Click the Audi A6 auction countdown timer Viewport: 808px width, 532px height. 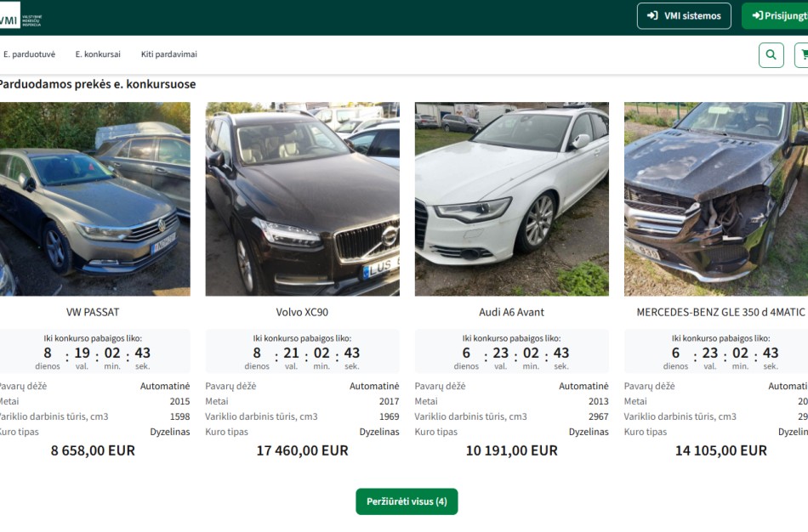pyautogui.click(x=511, y=352)
